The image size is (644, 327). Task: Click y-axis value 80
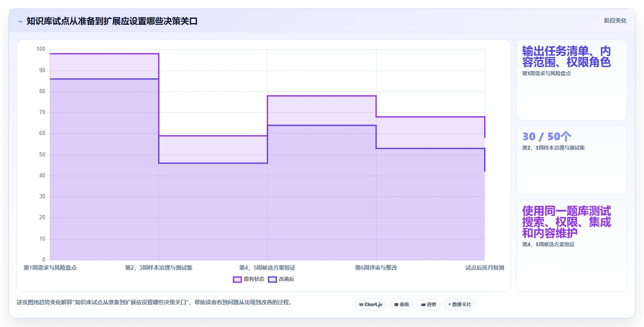point(42,91)
